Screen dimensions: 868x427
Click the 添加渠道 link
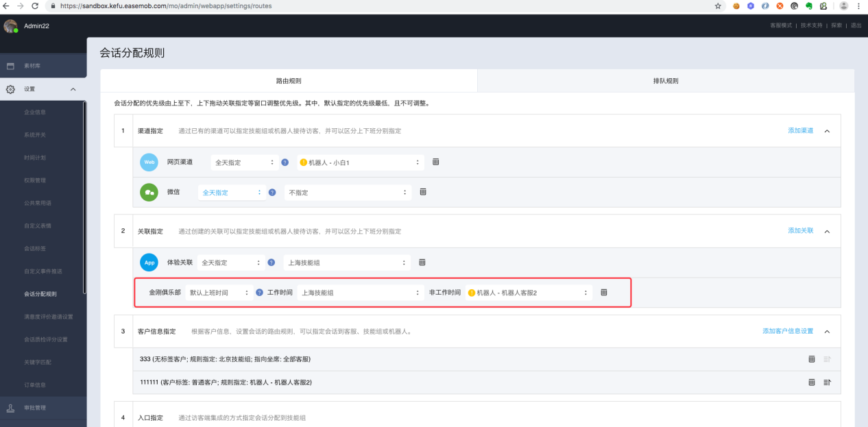tap(800, 130)
